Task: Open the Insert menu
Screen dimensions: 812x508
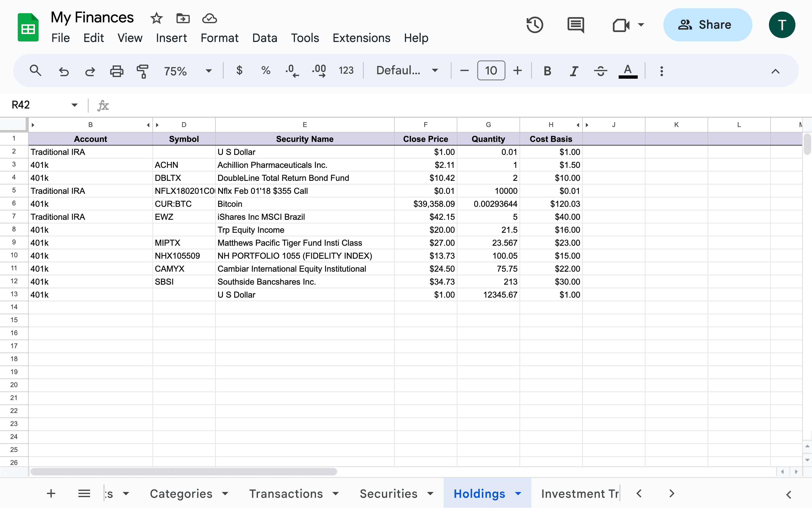Action: (172, 38)
